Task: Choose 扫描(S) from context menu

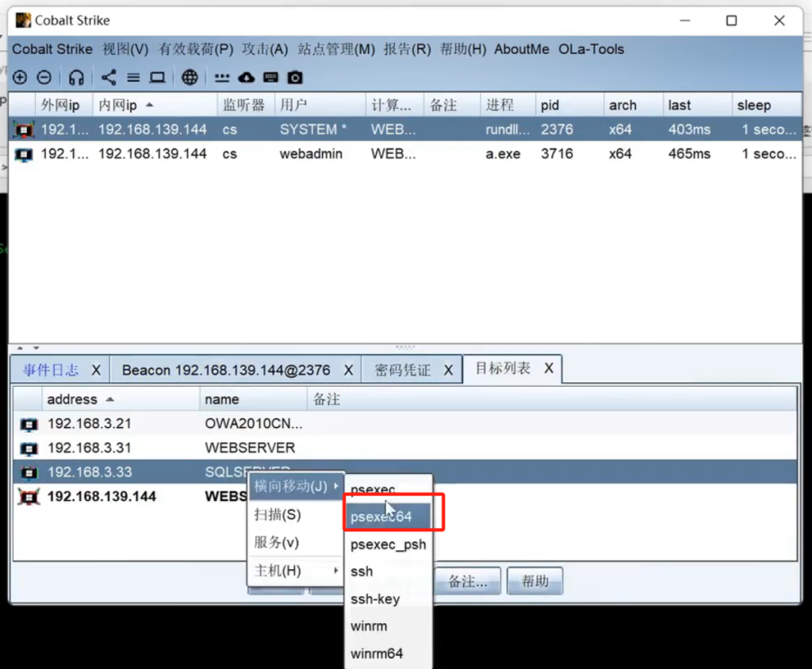Action: pyautogui.click(x=297, y=514)
